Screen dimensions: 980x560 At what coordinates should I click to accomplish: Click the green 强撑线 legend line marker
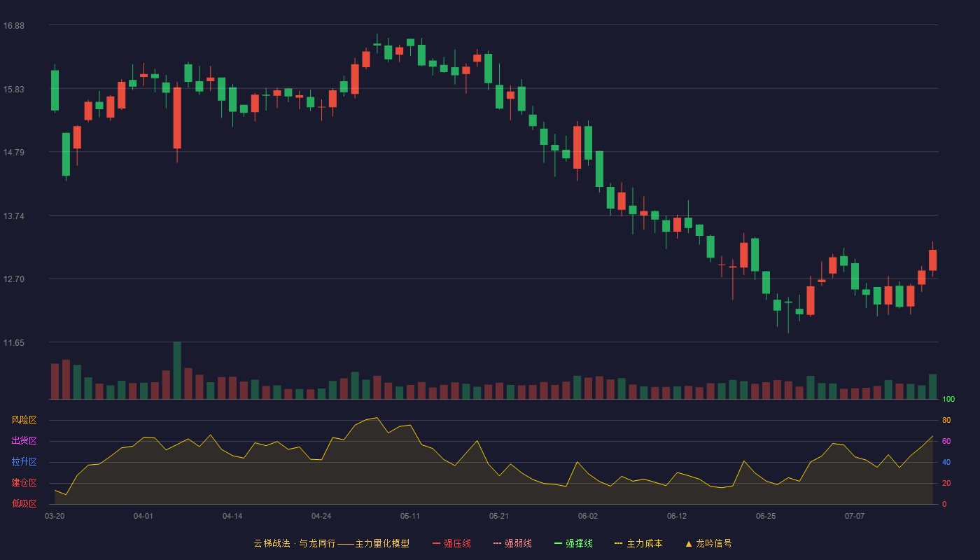[x=558, y=543]
